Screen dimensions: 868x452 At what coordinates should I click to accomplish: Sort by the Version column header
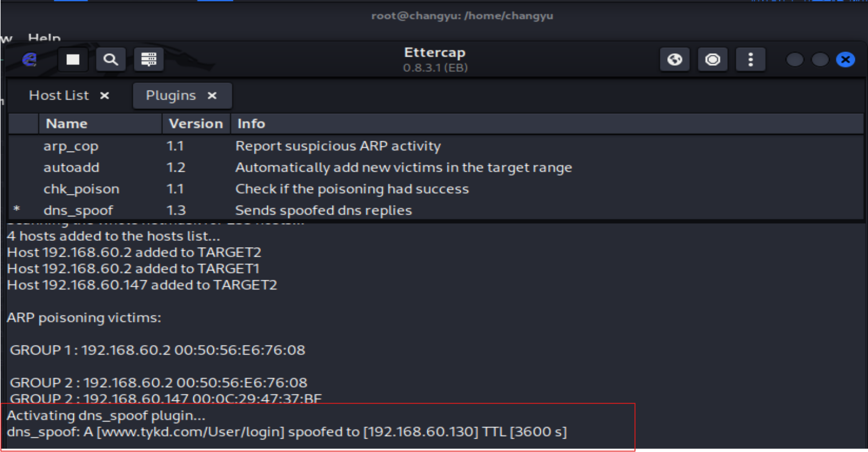pyautogui.click(x=196, y=124)
